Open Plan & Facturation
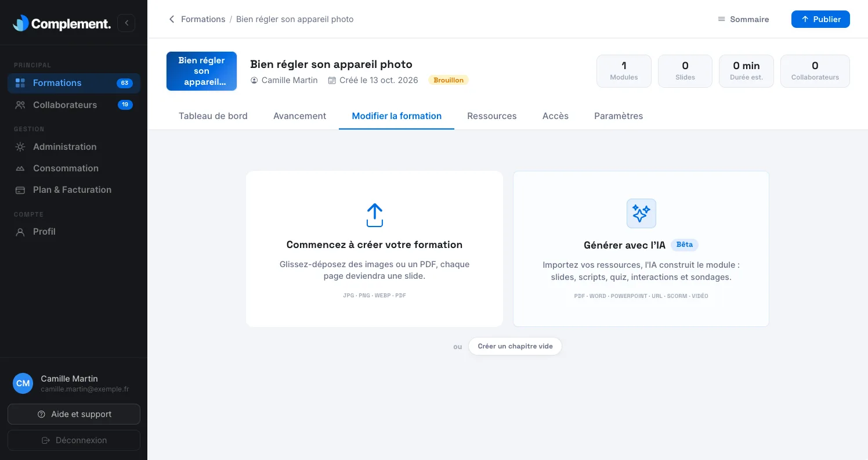This screenshot has height=460, width=868. click(74, 190)
